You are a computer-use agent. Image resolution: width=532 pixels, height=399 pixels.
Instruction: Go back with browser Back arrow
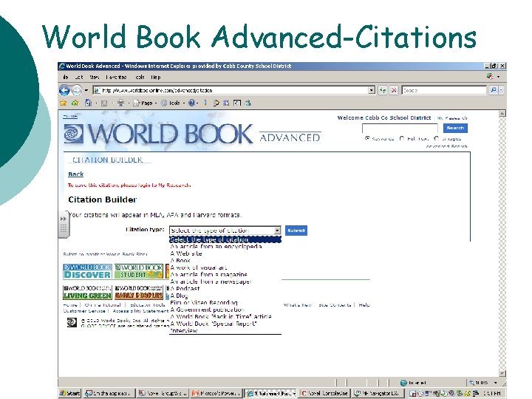pyautogui.click(x=64, y=90)
